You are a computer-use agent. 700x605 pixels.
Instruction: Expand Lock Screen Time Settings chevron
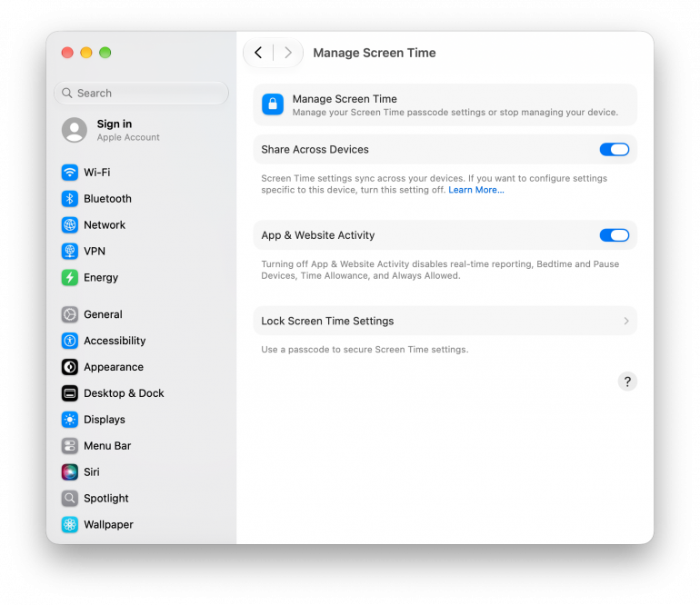pyautogui.click(x=626, y=321)
